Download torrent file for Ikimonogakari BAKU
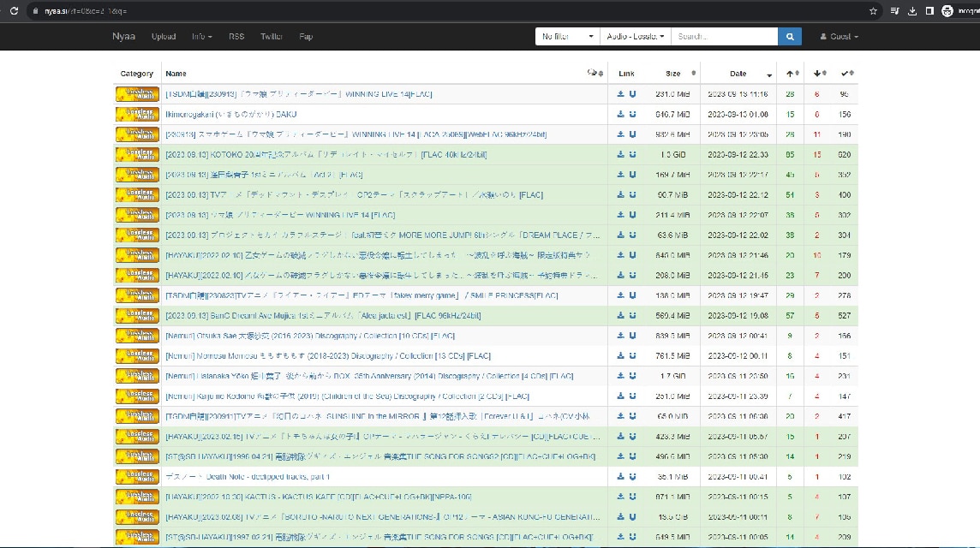The width and height of the screenshot is (980, 548). [x=620, y=115]
